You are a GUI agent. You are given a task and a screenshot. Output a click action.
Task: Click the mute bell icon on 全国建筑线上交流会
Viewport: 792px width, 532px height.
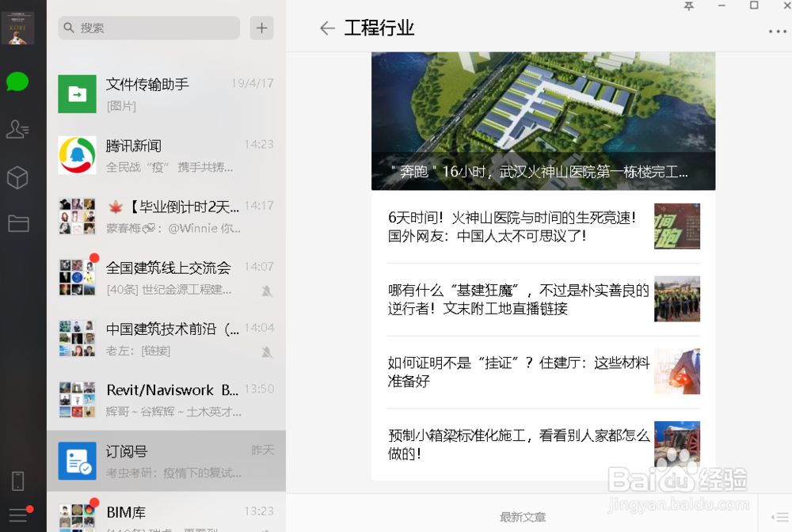coord(267,291)
